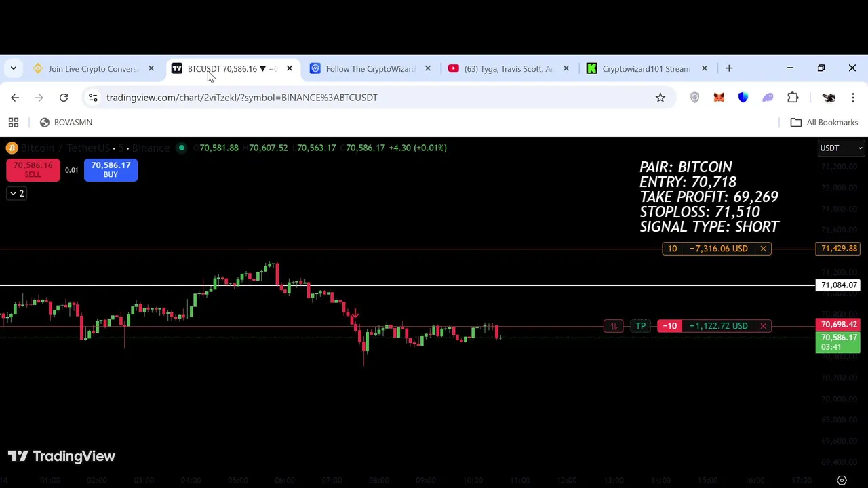This screenshot has height=488, width=868.
Task: Open the apps grid in bookmarks bar
Action: pos(14,122)
